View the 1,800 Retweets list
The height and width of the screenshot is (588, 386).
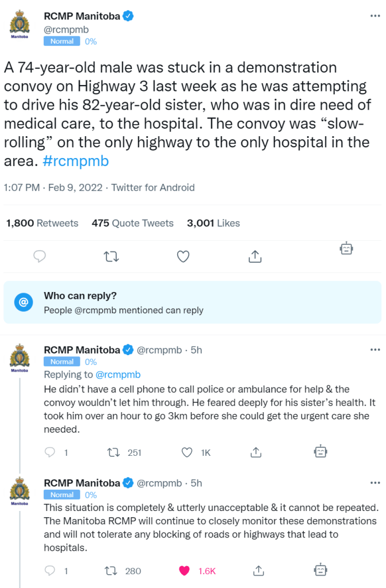pyautogui.click(x=42, y=223)
